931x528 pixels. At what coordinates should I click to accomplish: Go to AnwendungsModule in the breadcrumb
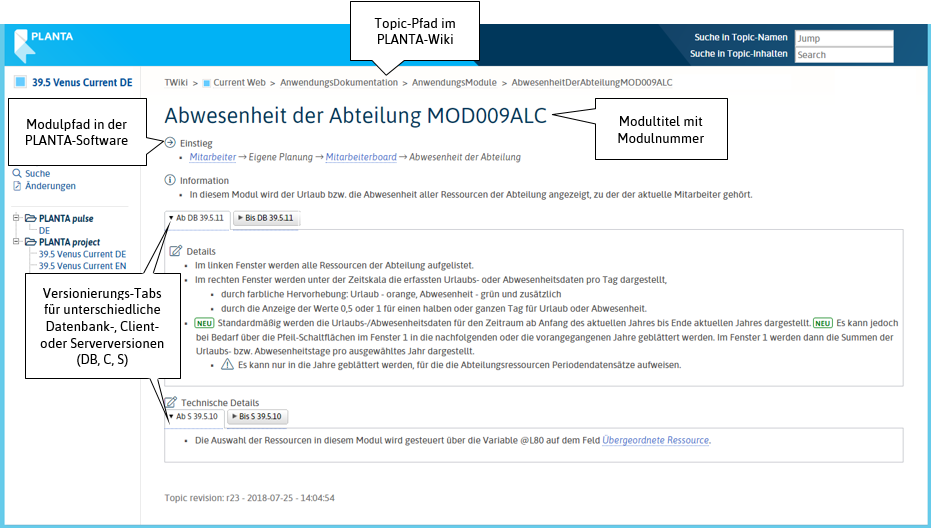point(454,82)
